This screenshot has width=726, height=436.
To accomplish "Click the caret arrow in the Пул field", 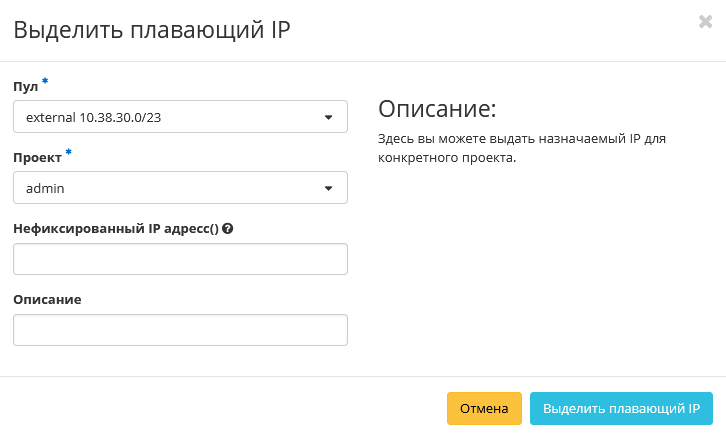I will click(328, 117).
